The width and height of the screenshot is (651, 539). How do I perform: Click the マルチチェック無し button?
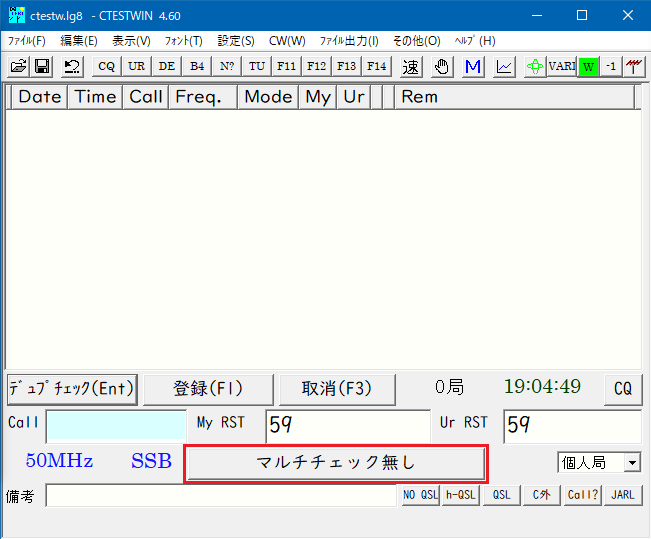point(335,463)
